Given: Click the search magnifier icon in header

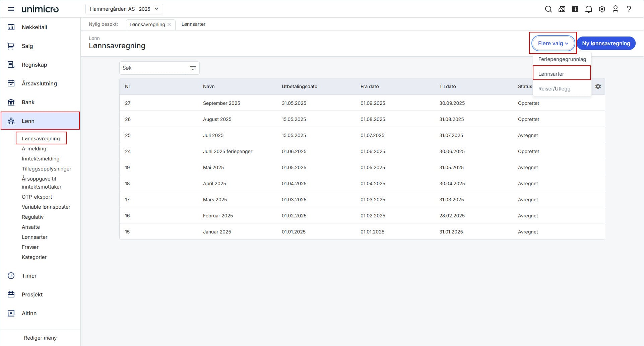Looking at the screenshot, I should 549,9.
